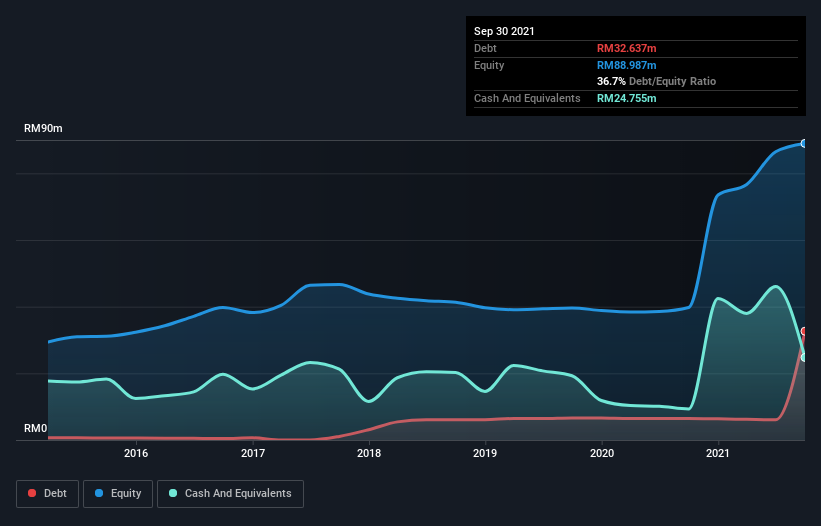Image resolution: width=821 pixels, height=526 pixels.
Task: Select the Equity endpoint marker at Sep 2021
Action: pyautogui.click(x=804, y=143)
